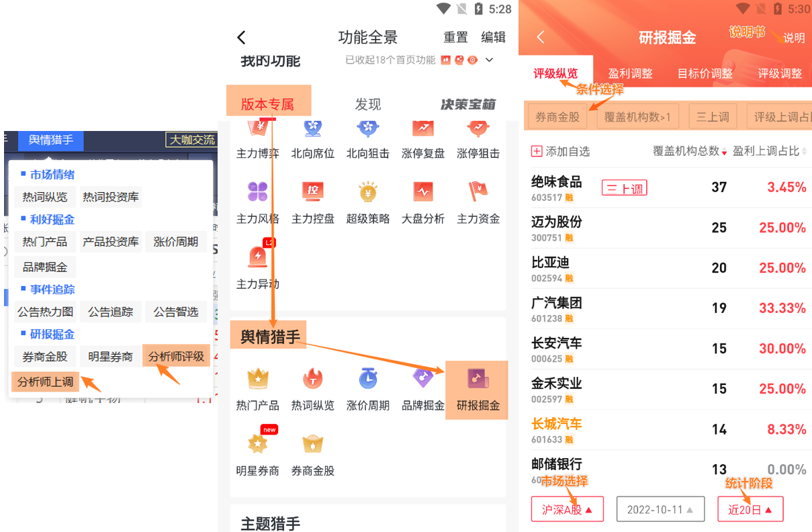Sort by 覆盖机构总数 column header
Image resolution: width=812 pixels, height=532 pixels.
point(690,151)
